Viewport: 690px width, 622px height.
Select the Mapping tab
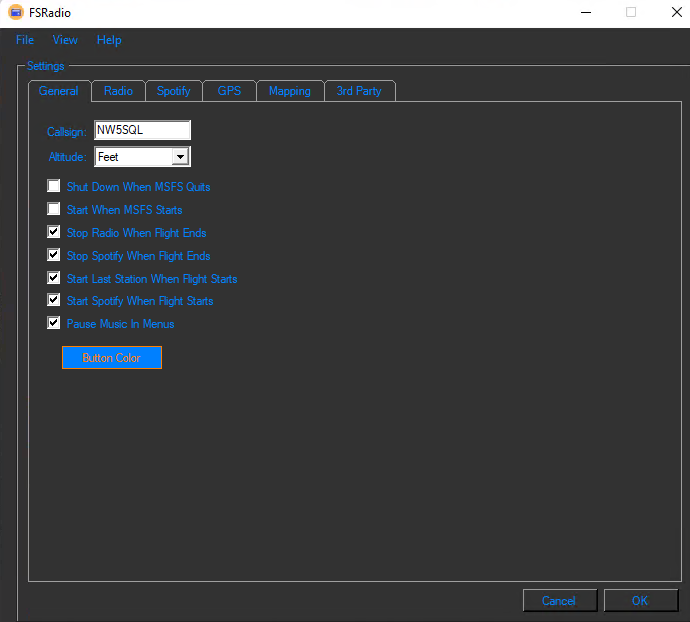click(289, 91)
